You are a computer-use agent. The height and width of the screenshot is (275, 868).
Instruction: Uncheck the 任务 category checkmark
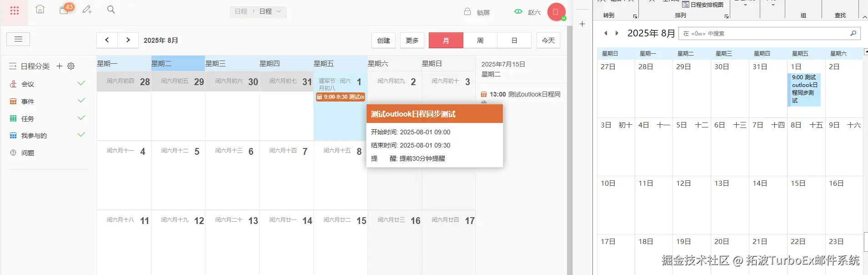pos(81,118)
